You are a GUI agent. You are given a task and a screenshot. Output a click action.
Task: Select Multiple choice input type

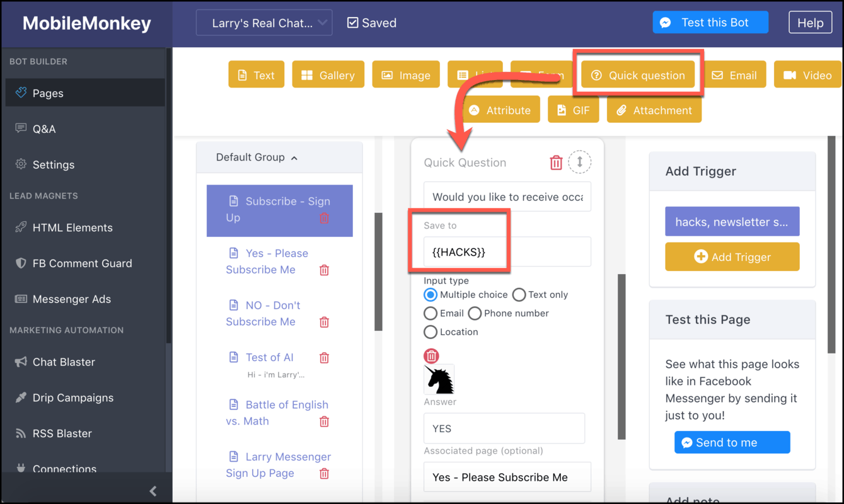tap(431, 295)
